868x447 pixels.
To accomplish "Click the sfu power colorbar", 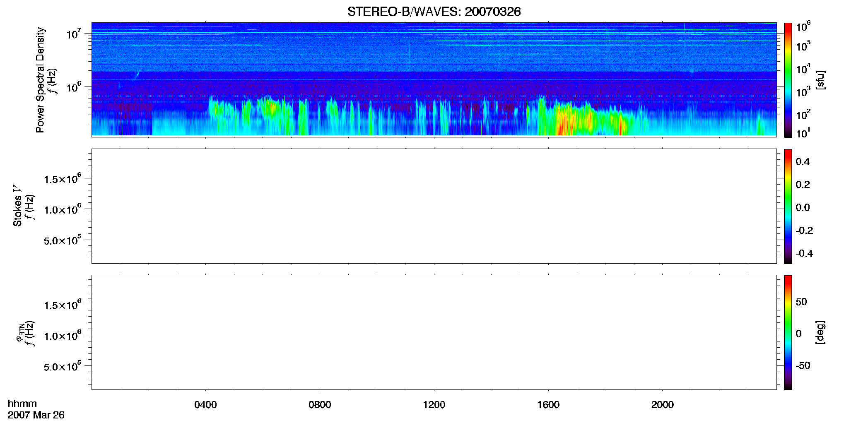I will click(788, 80).
